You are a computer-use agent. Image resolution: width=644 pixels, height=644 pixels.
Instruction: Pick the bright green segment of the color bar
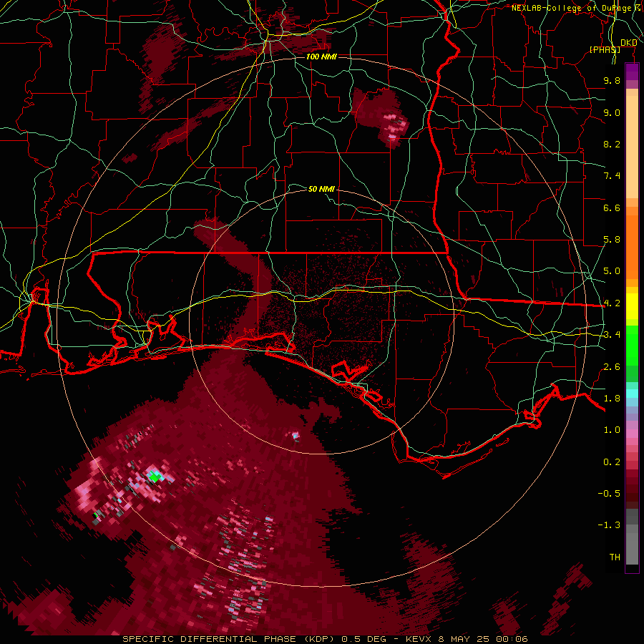(632, 346)
